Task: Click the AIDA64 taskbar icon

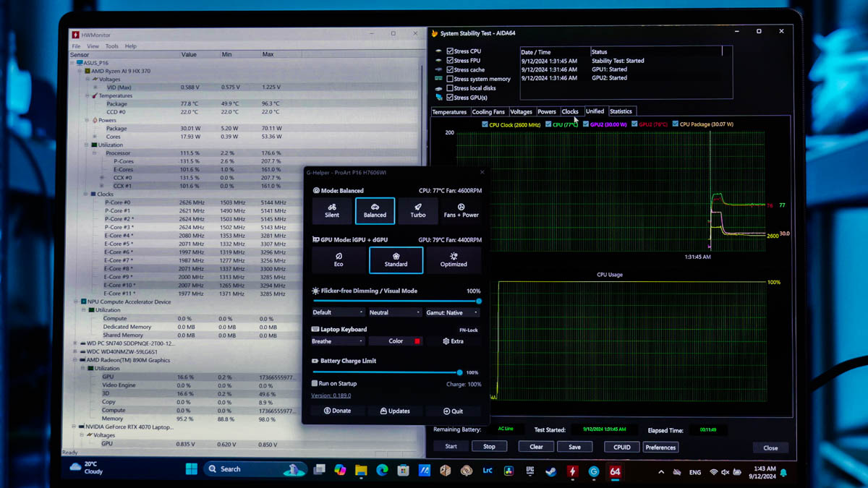Action: pos(615,471)
